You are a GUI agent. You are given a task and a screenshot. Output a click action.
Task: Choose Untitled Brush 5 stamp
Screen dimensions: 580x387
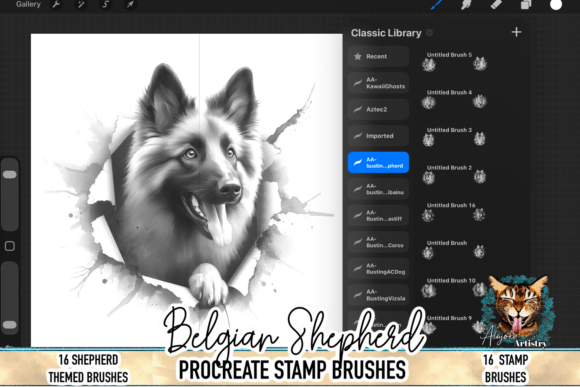point(454,61)
